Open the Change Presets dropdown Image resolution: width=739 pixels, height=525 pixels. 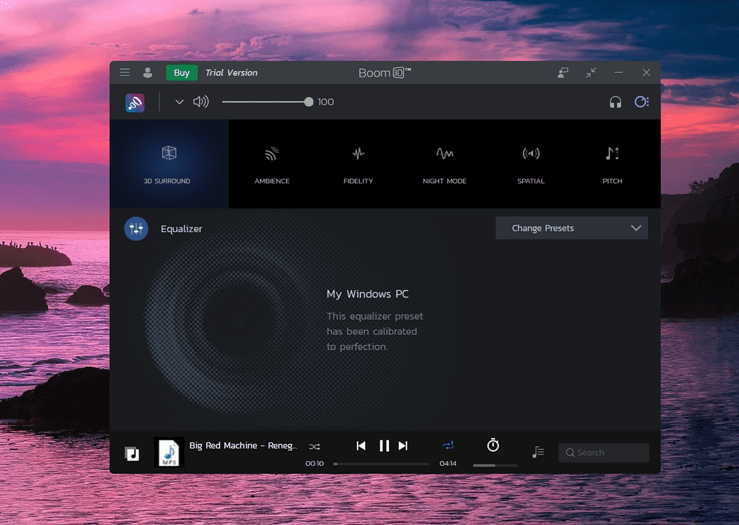pos(572,228)
